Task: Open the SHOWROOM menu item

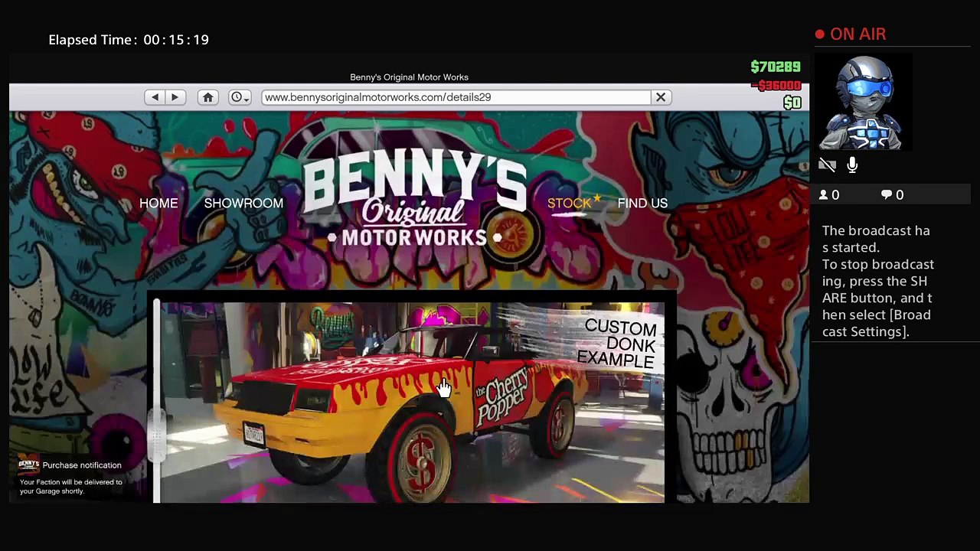Action: pyautogui.click(x=243, y=203)
